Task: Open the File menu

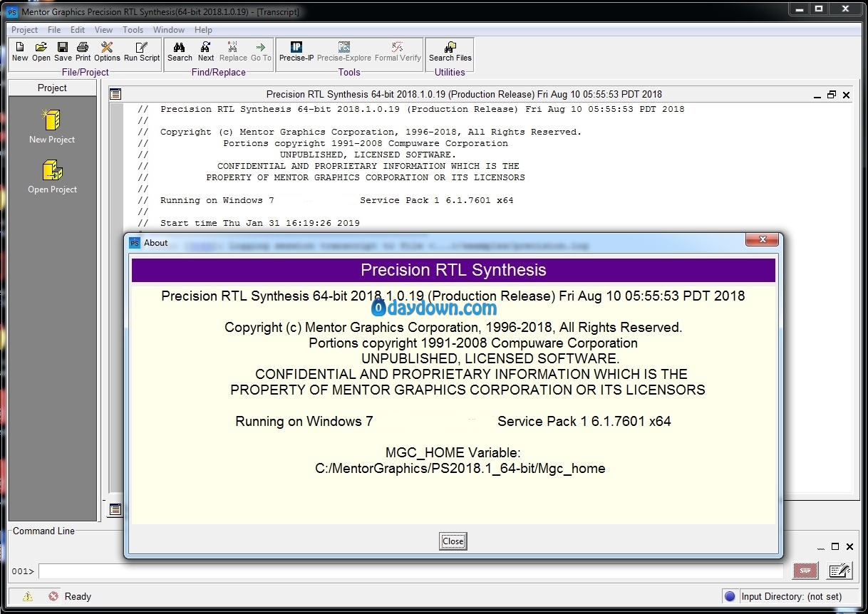Action: 54,30
